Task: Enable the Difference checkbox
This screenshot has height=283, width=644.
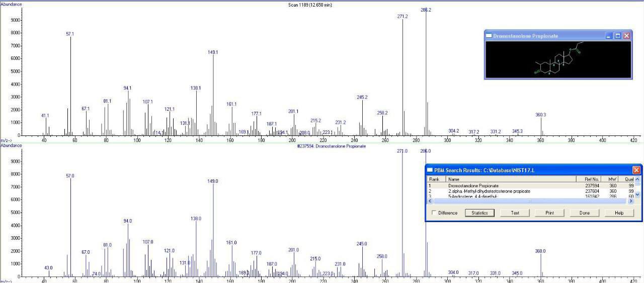Action: click(x=434, y=213)
